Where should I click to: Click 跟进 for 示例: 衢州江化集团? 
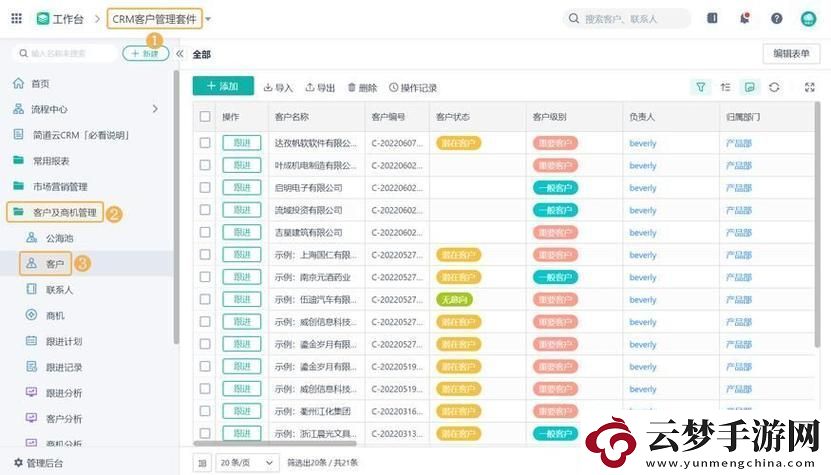pos(242,411)
